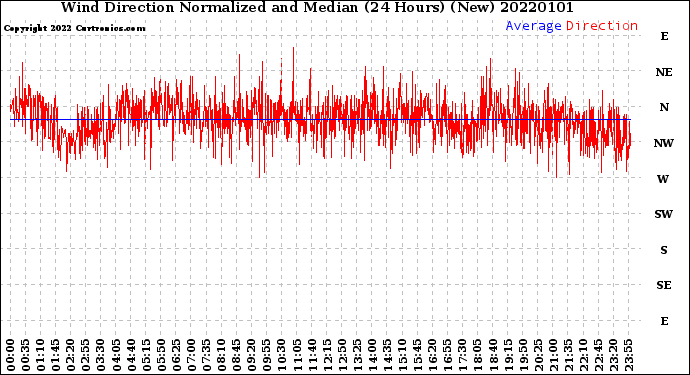Click the '01:45' time axis label
Screen dimensions: 690x375
click(x=56, y=355)
